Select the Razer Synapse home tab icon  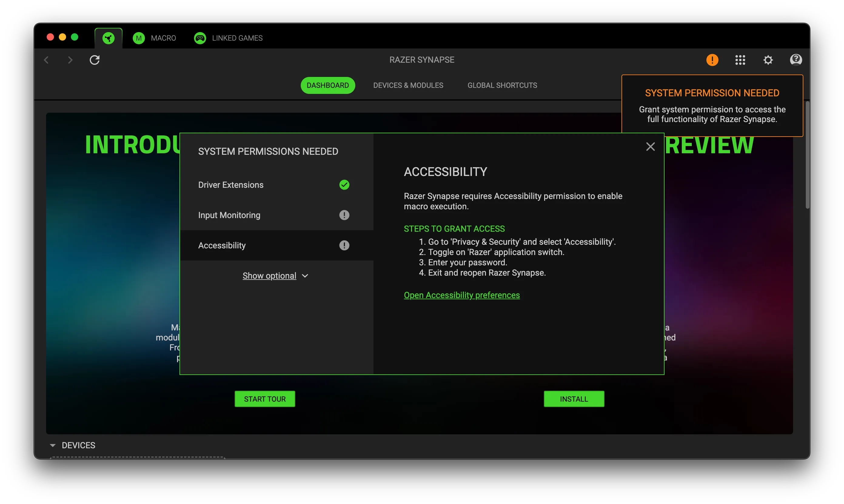coord(108,38)
